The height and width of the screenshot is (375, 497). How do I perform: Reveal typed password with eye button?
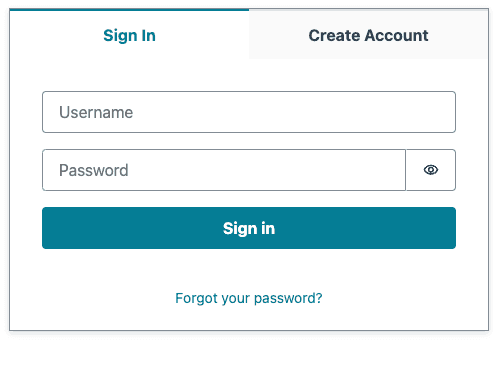[431, 170]
